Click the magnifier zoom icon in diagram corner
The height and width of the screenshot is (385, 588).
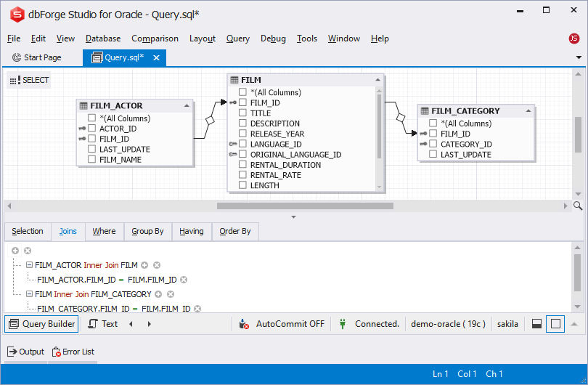tap(578, 206)
